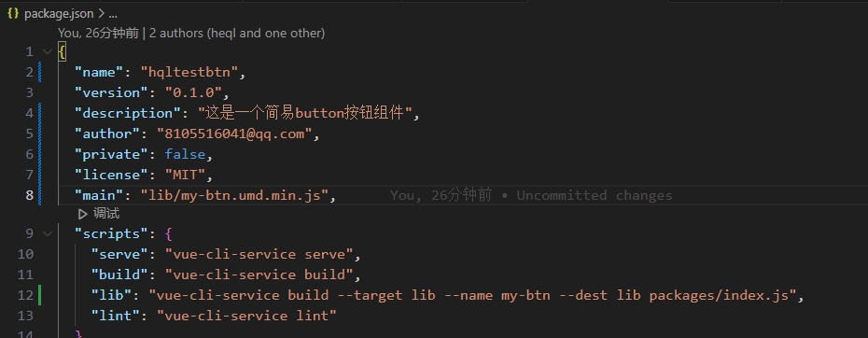Click the blue modified gutter marker on line 2
The image size is (868, 338).
tap(39, 72)
